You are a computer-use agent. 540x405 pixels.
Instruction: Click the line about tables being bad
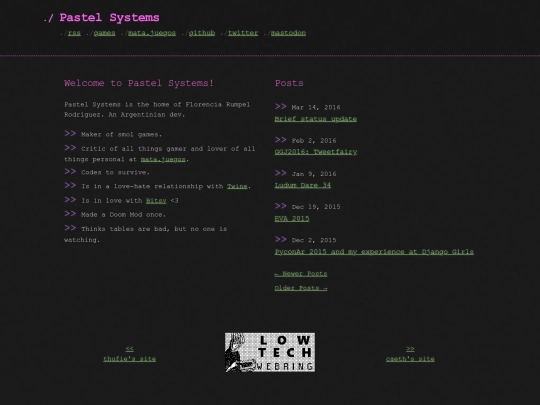click(146, 234)
